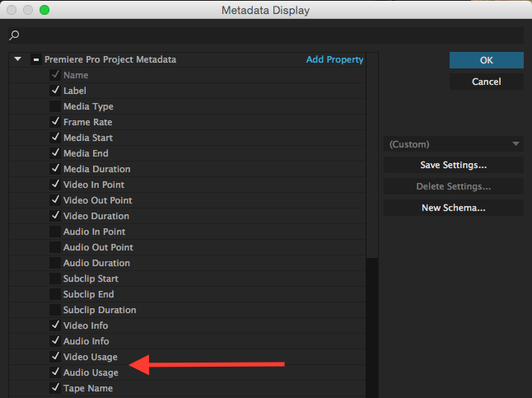Uncheck the Video Usage checkbox
The width and height of the screenshot is (532, 398).
click(x=55, y=356)
